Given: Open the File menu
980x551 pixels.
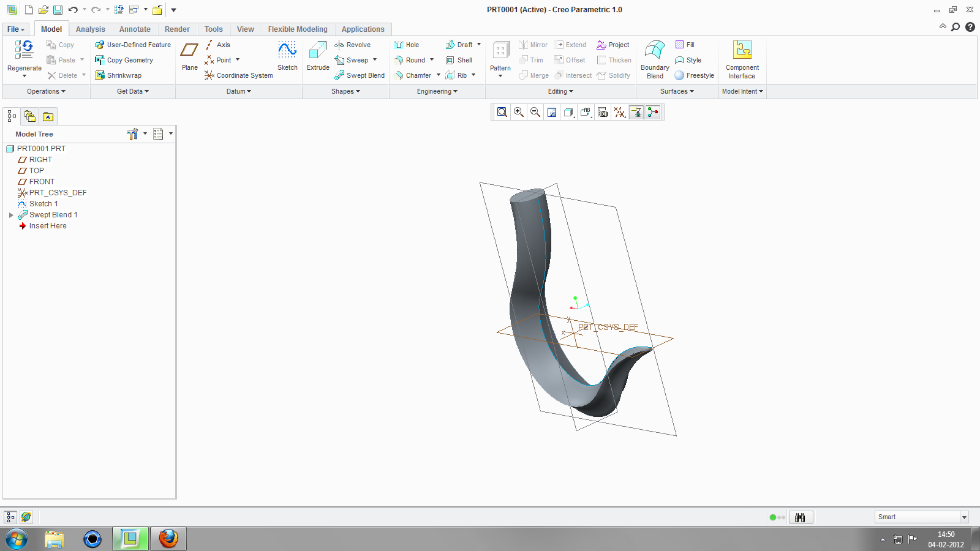Looking at the screenshot, I should (16, 29).
